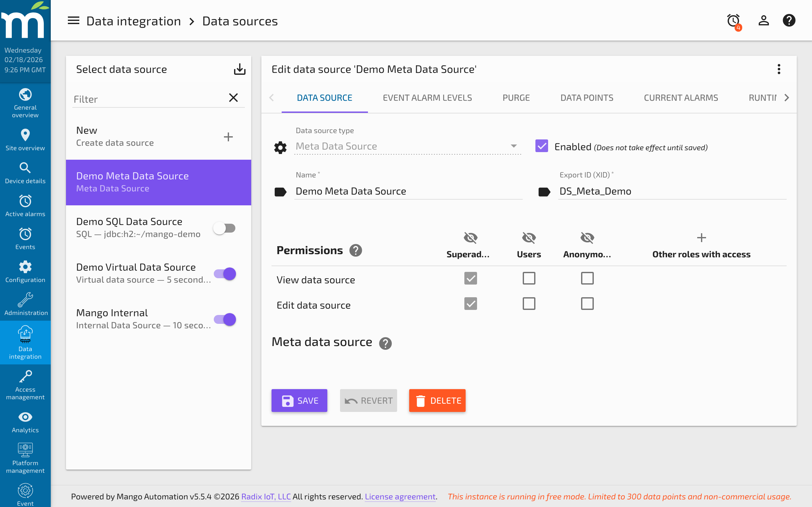Open the hamburger navigation menu
Image resolution: width=812 pixels, height=507 pixels.
73,21
